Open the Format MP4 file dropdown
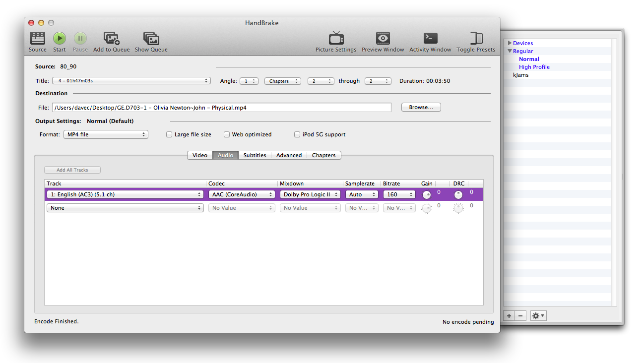This screenshot has height=363, width=644. click(106, 134)
